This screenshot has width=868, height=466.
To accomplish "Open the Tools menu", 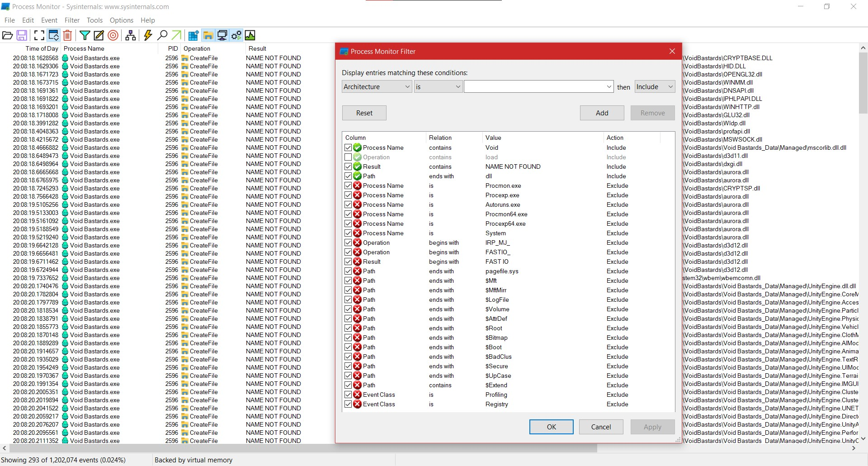I will (x=94, y=20).
